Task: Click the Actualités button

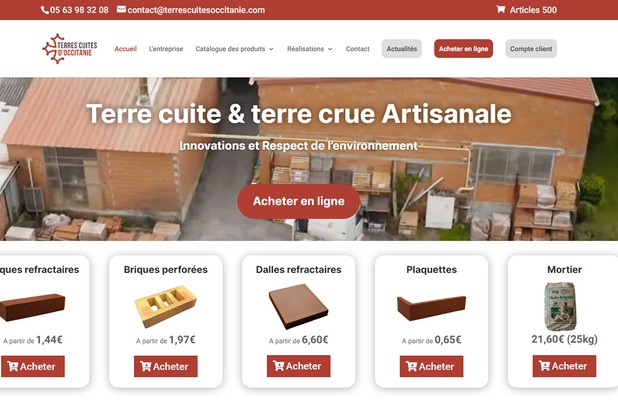Action: pos(402,48)
